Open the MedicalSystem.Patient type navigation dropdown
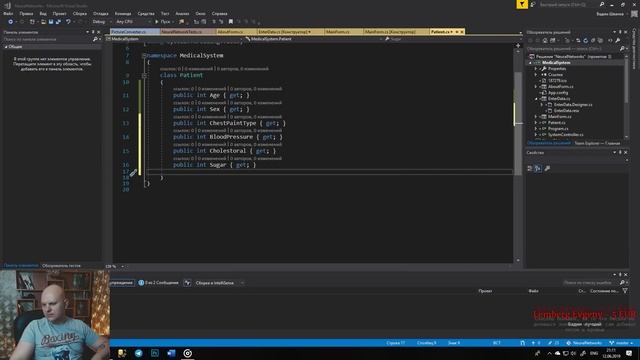Screen dimensions: 640x360 click(x=313, y=39)
